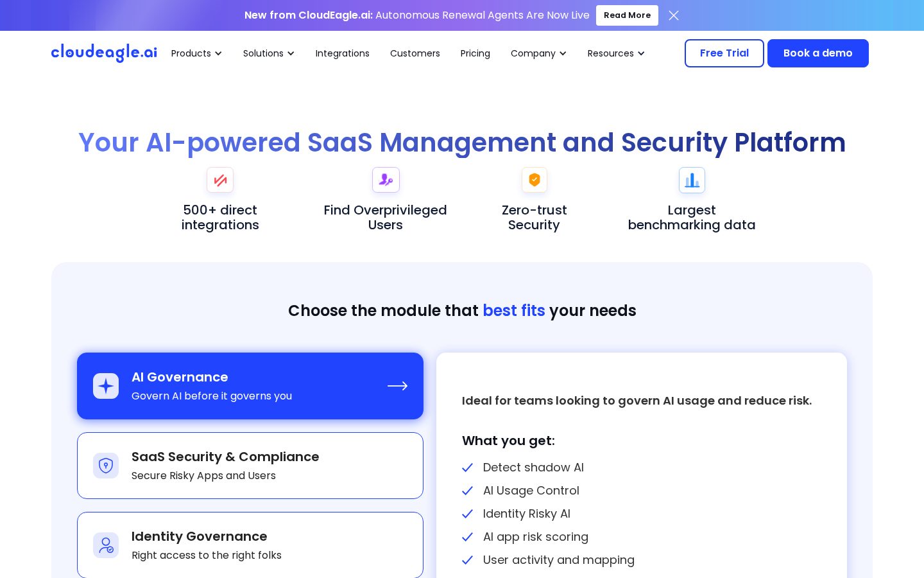The width and height of the screenshot is (924, 578).
Task: Expand the Solutions dropdown menu
Action: [x=268, y=53]
